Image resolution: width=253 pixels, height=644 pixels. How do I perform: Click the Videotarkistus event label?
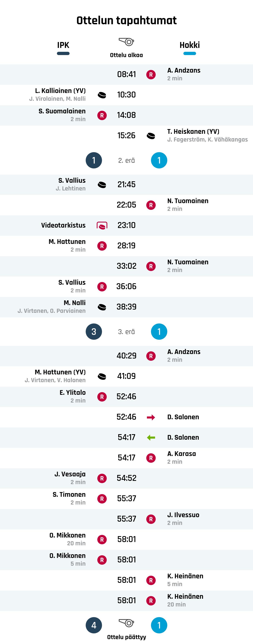pos(63,225)
